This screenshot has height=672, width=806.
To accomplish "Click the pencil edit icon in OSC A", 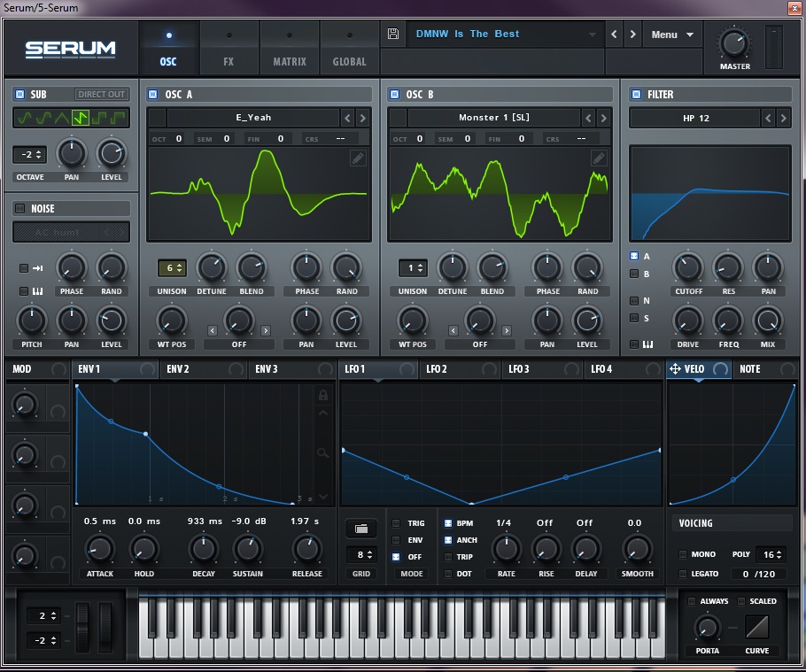I will point(358,158).
